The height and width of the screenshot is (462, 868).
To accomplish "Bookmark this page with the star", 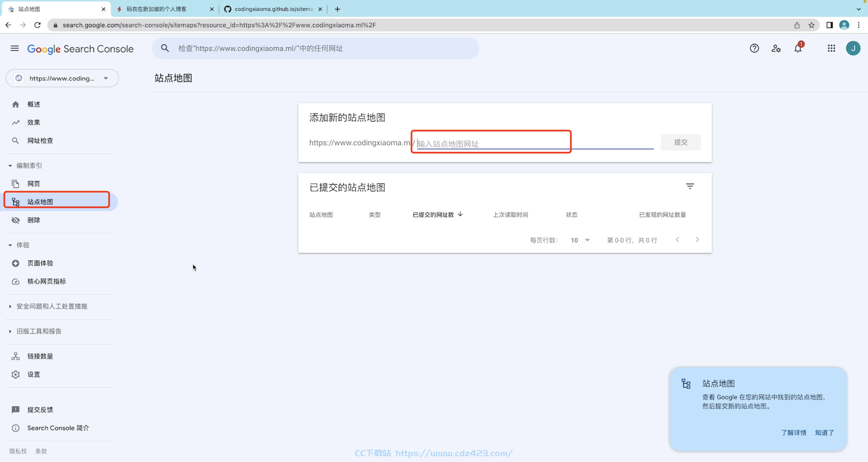I will point(811,25).
